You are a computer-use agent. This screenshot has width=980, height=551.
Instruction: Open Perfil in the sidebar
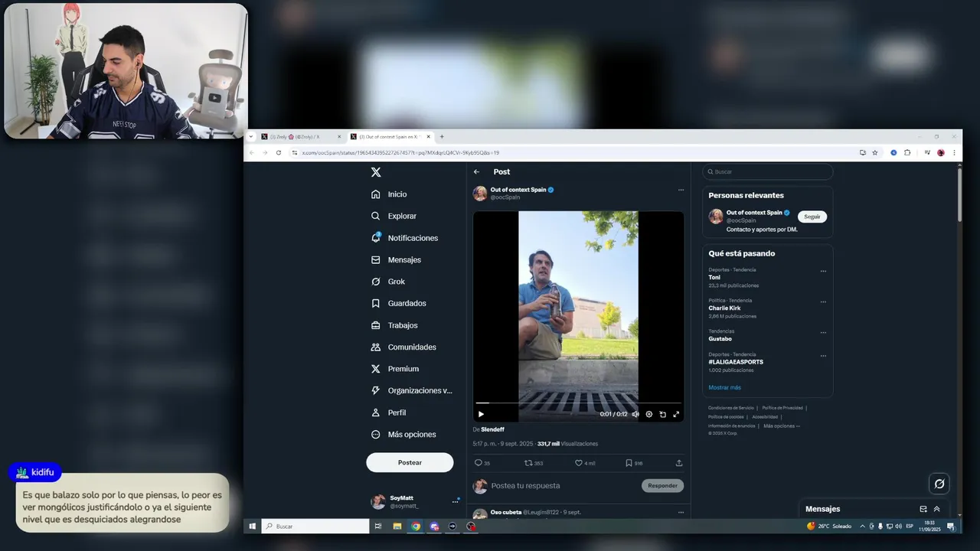[389, 412]
